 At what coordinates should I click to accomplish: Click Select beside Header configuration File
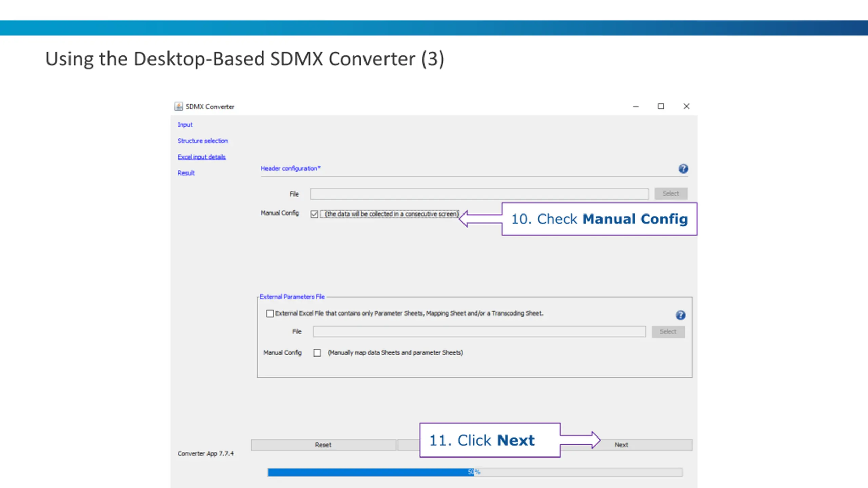pyautogui.click(x=671, y=194)
